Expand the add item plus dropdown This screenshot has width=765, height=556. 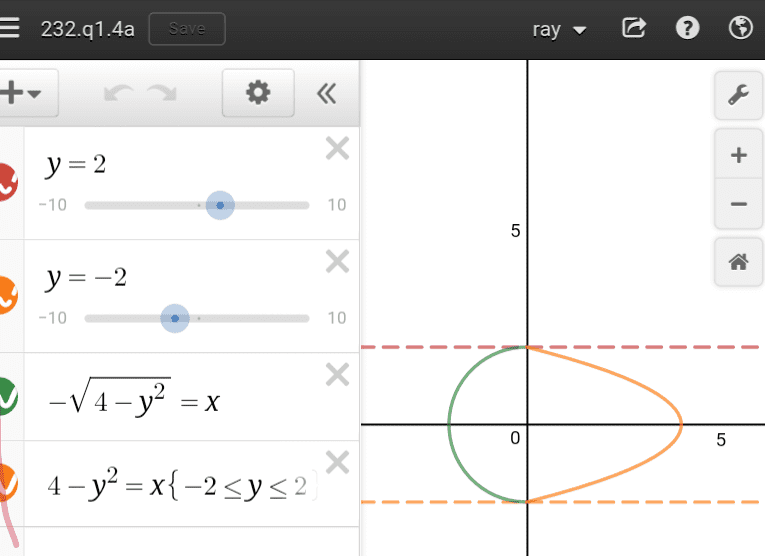(22, 94)
